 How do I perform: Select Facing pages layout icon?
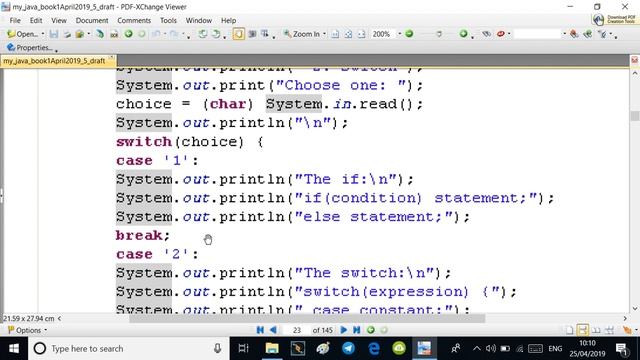tap(596, 330)
